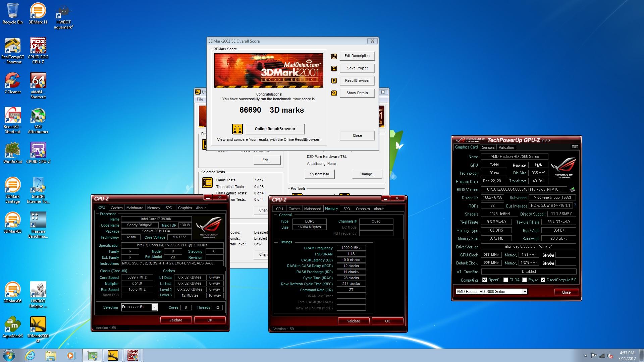Open 3DMark06 desktop icon

pos(13,292)
